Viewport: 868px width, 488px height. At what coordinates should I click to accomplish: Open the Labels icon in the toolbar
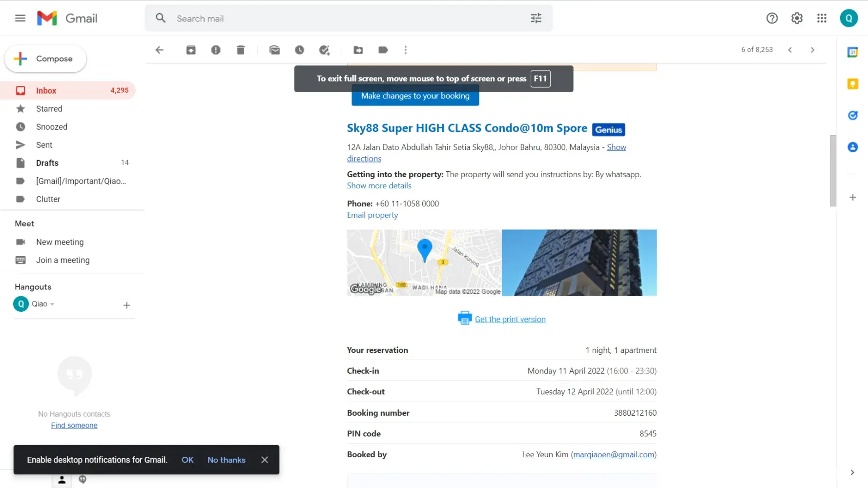point(383,50)
